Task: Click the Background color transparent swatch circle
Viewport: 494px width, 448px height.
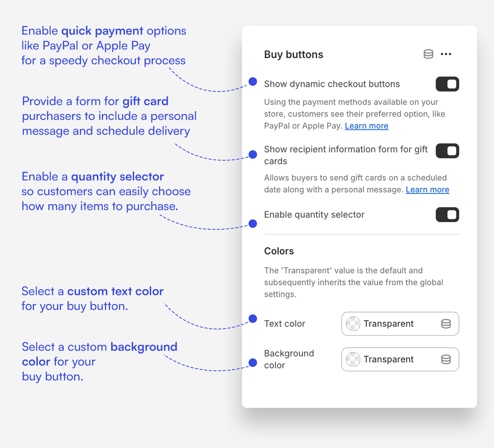Action: pyautogui.click(x=353, y=359)
